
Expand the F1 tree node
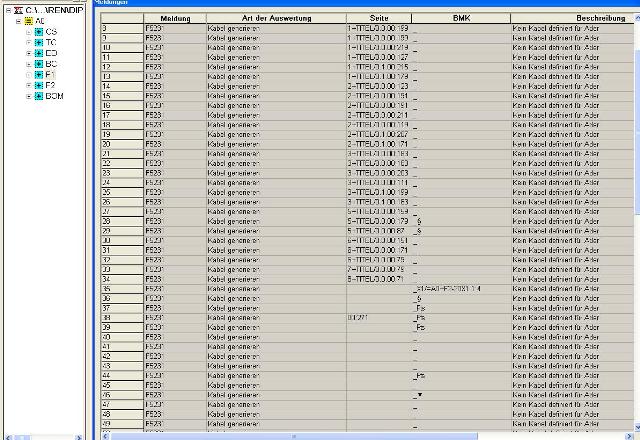point(29,75)
